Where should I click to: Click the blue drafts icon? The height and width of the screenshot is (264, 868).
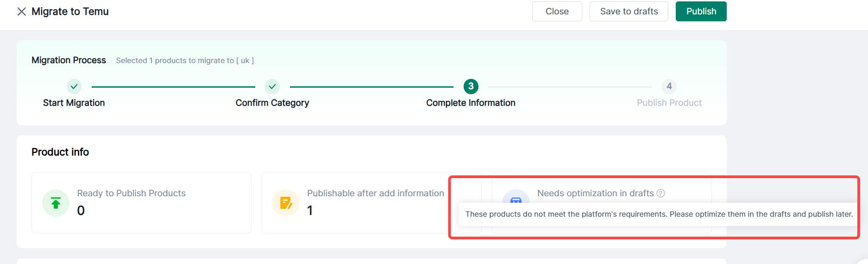pos(516,197)
